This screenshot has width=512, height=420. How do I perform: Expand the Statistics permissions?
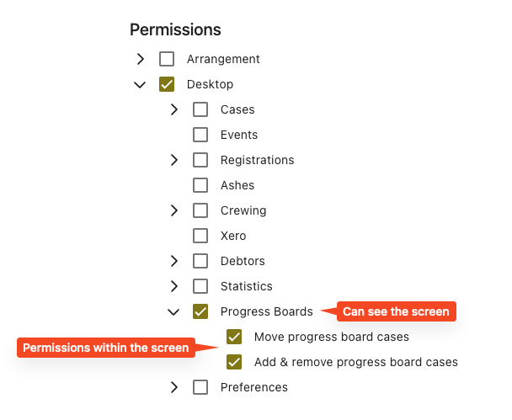[174, 286]
